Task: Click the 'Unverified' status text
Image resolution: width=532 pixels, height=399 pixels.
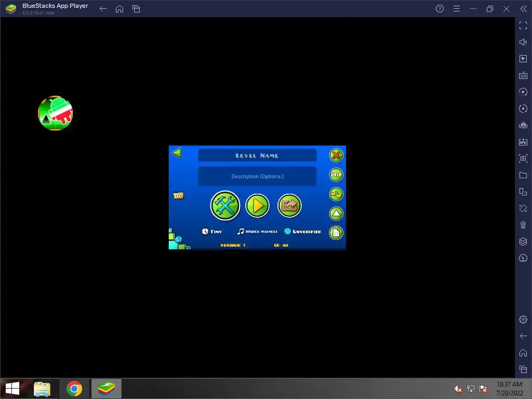Action: click(x=307, y=232)
